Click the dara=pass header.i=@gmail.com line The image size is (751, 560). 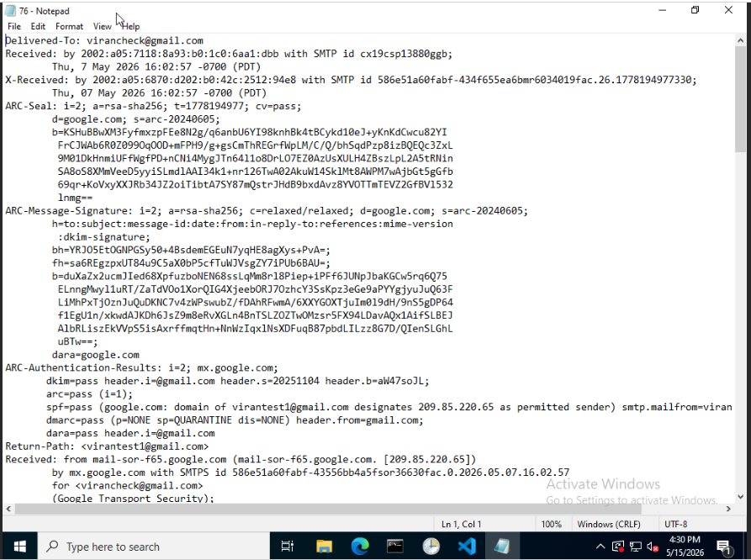tap(130, 433)
